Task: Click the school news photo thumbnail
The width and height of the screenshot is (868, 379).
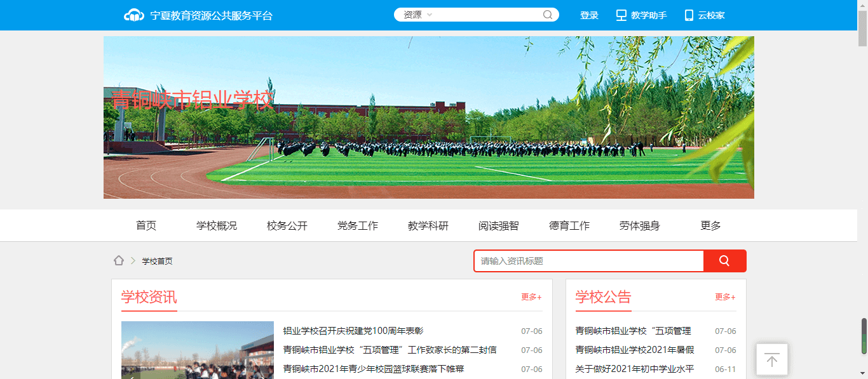Action: [x=198, y=350]
